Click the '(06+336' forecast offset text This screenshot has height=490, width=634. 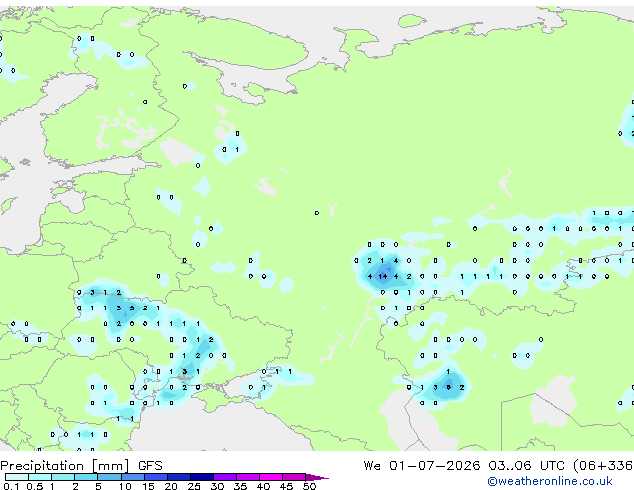point(603,465)
